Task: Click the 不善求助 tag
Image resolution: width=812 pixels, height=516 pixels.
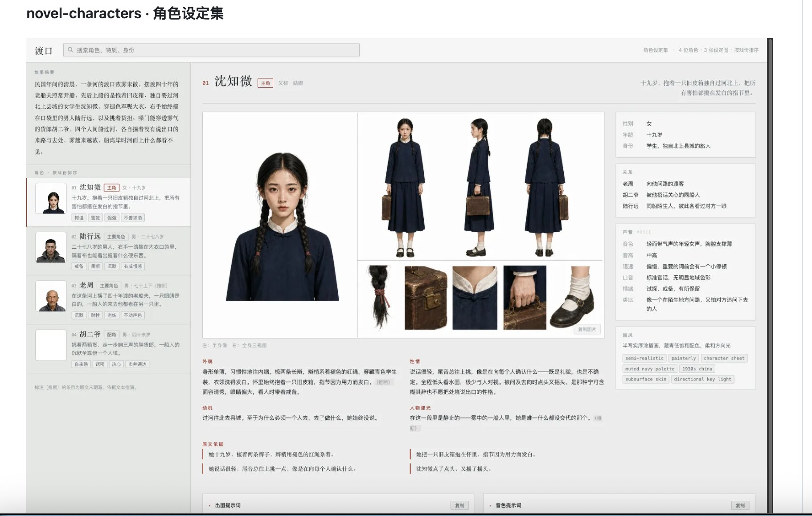Action: [133, 218]
